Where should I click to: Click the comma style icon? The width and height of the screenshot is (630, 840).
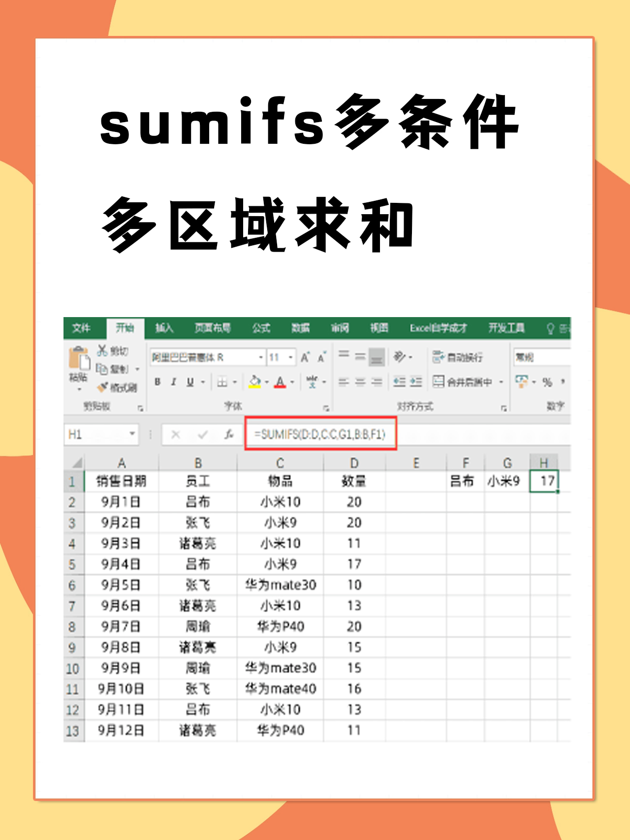[x=563, y=382]
